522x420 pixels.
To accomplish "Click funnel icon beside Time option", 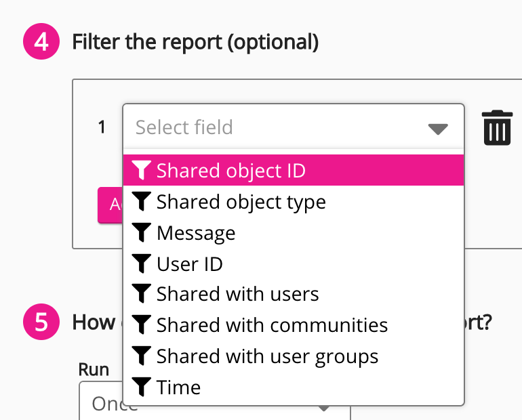I will 140,387.
